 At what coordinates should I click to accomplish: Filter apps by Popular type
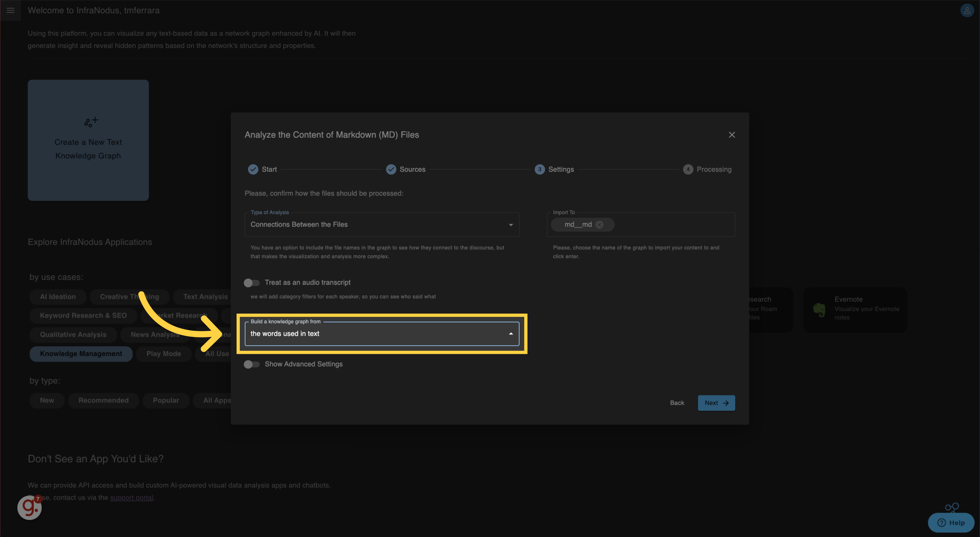(x=166, y=400)
